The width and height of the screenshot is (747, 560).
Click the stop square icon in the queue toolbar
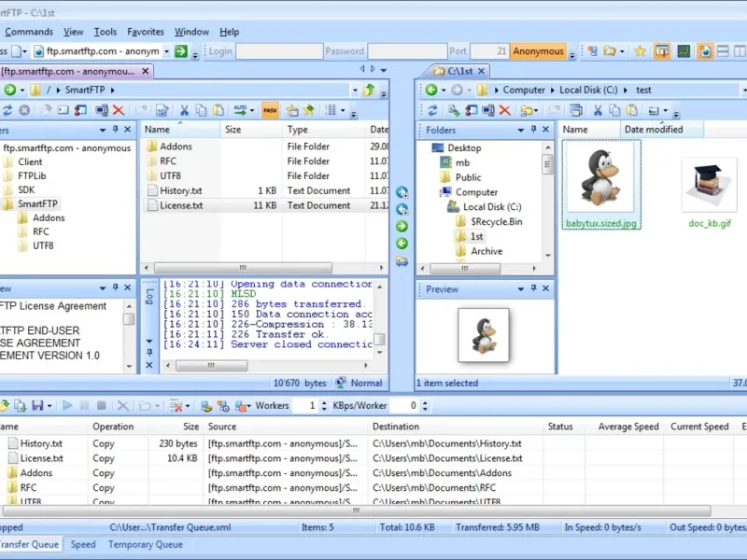click(x=102, y=406)
